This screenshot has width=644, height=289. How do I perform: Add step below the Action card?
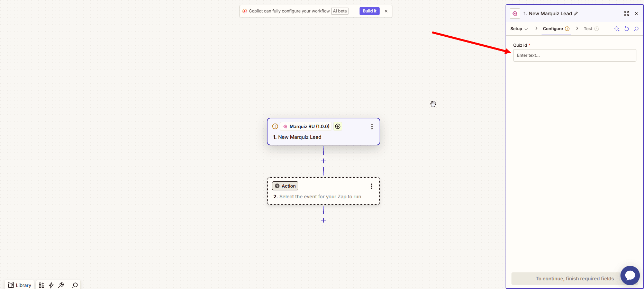(324, 220)
